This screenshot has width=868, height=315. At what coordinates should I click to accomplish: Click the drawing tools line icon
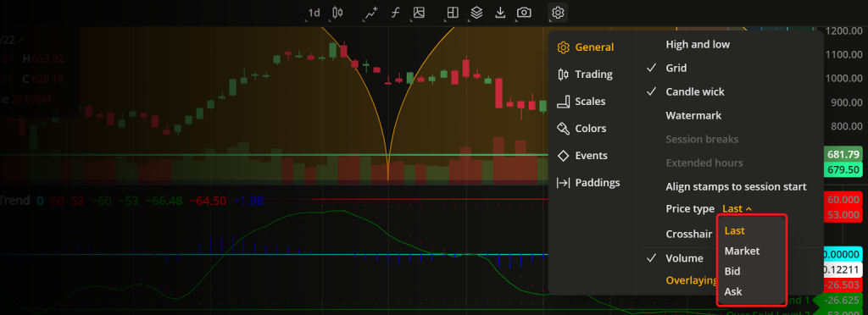tap(370, 12)
